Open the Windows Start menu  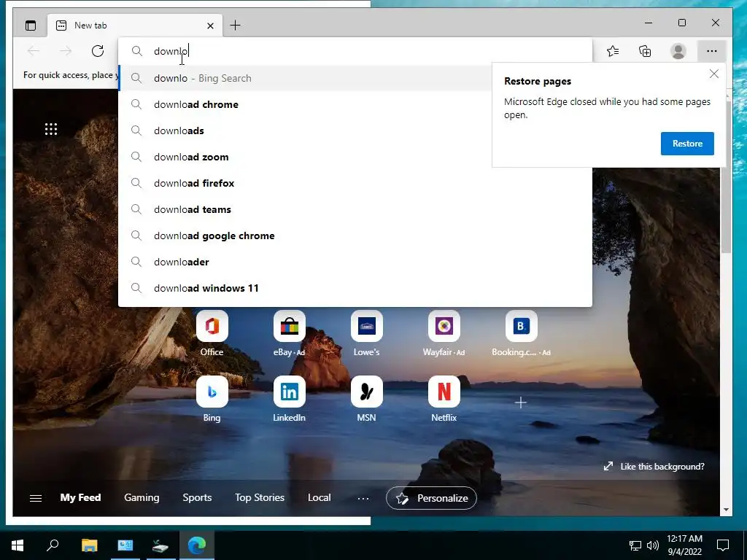tap(18, 545)
